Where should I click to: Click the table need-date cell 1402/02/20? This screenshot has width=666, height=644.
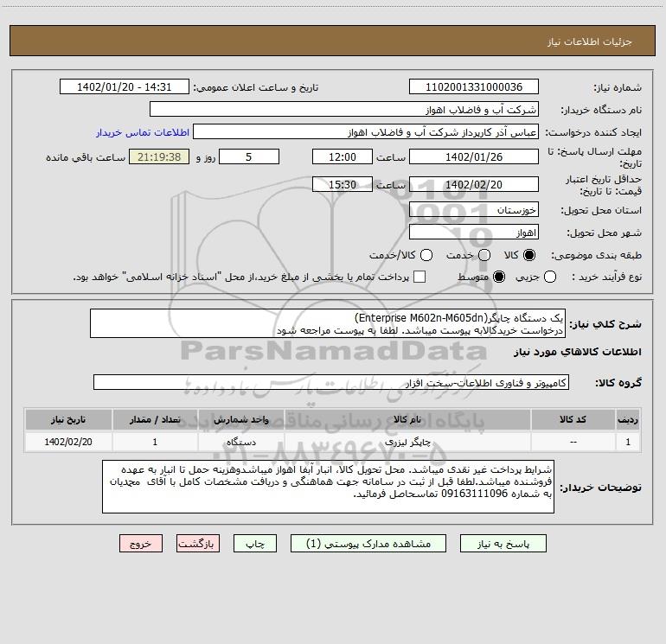[x=68, y=442]
